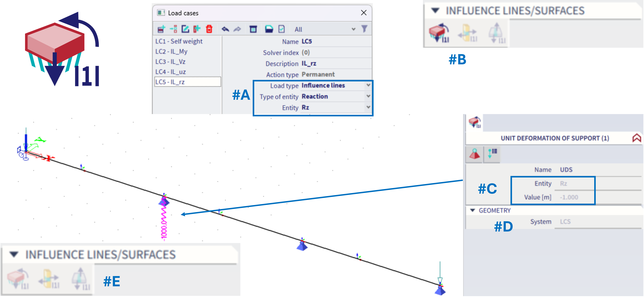
Task: Click the undo arrow in Load cases toolbar
Action: click(x=225, y=29)
